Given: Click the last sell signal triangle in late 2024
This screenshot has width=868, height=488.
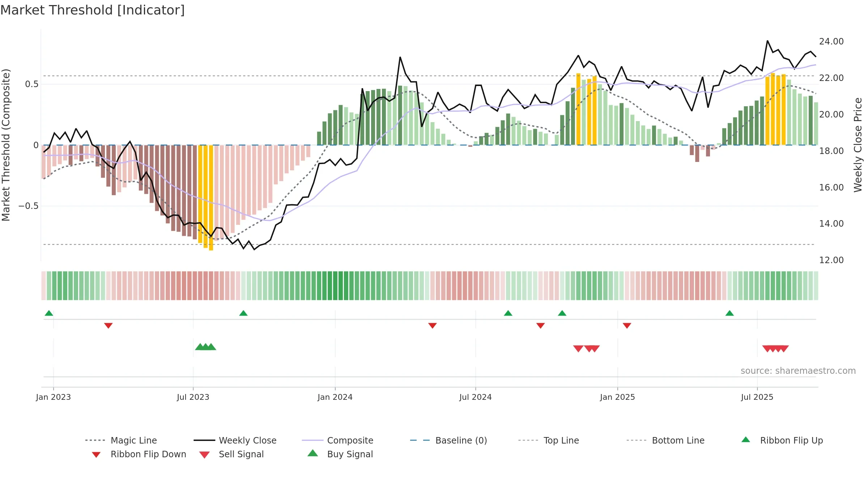Looking at the screenshot, I should [x=595, y=348].
